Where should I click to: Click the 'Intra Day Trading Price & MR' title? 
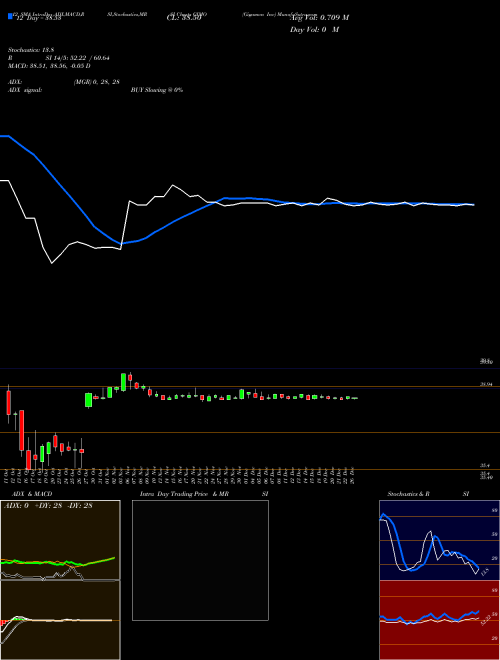[x=184, y=494]
